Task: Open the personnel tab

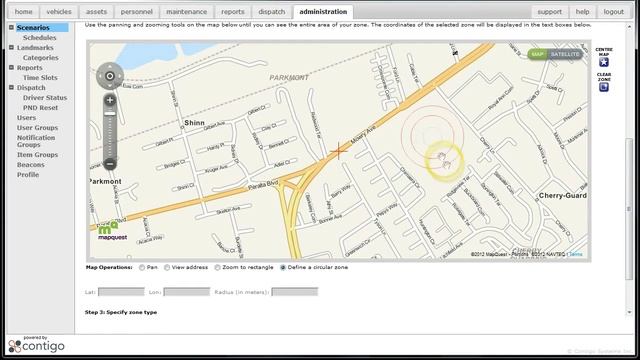Action: click(x=137, y=12)
